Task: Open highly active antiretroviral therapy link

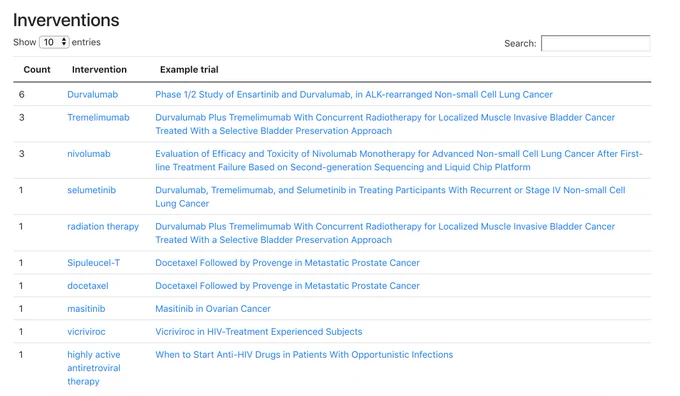Action: coord(94,368)
